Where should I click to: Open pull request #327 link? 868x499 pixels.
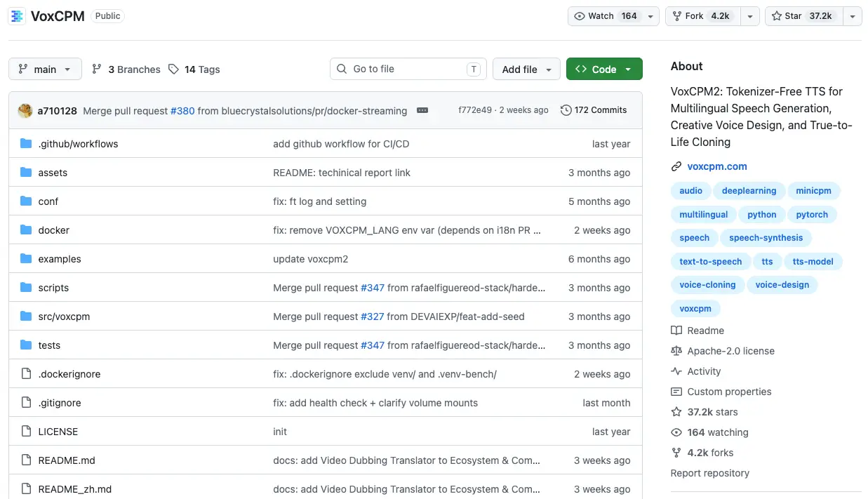(373, 317)
